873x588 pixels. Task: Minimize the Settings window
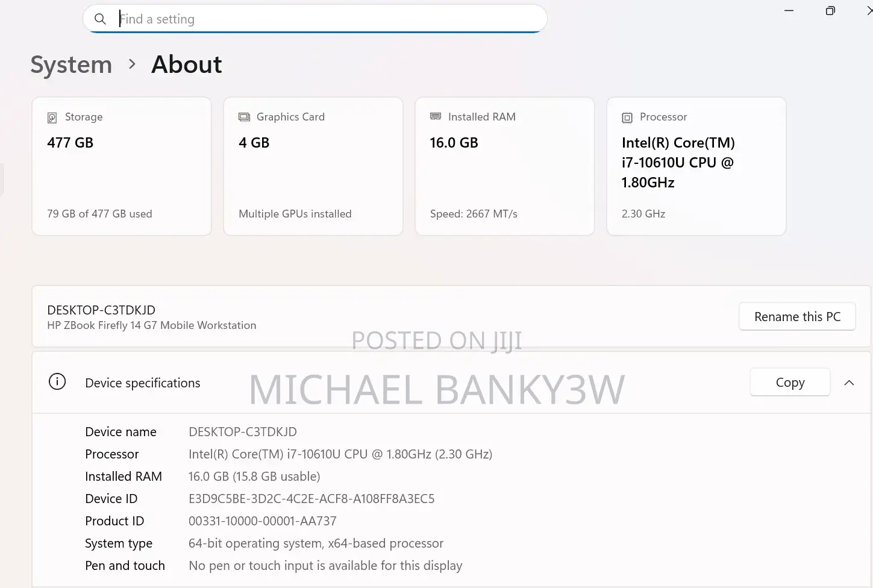tap(789, 11)
